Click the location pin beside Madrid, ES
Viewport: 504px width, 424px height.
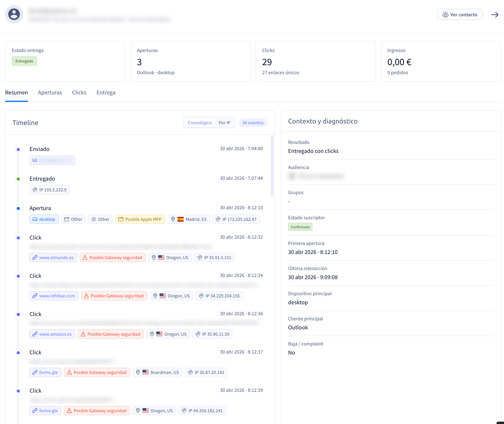coord(173,219)
